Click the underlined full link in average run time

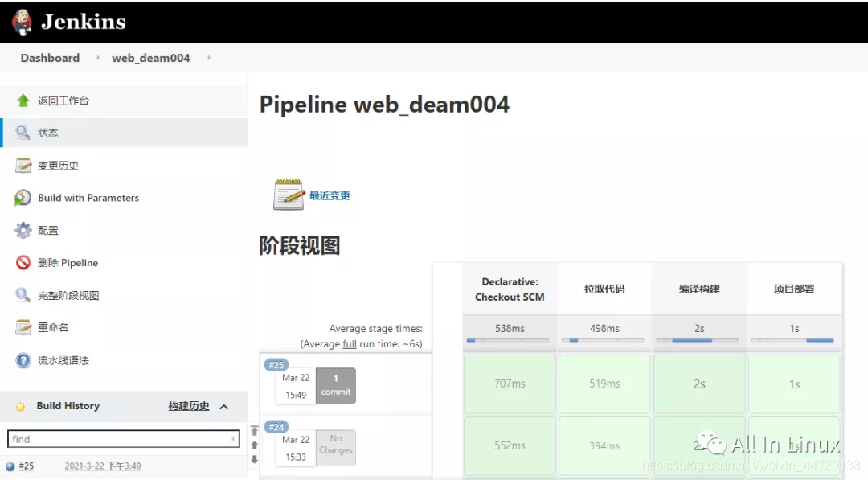pyautogui.click(x=350, y=344)
